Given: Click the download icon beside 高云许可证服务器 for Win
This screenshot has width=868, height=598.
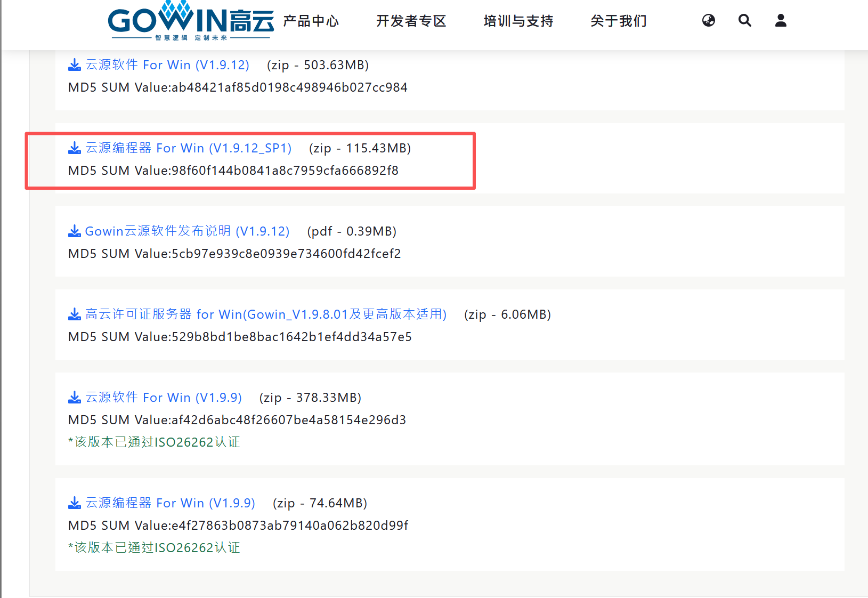Looking at the screenshot, I should click(74, 314).
